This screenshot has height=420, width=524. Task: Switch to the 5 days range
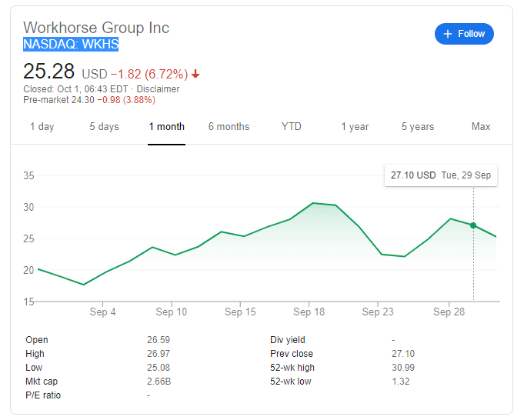tap(104, 127)
